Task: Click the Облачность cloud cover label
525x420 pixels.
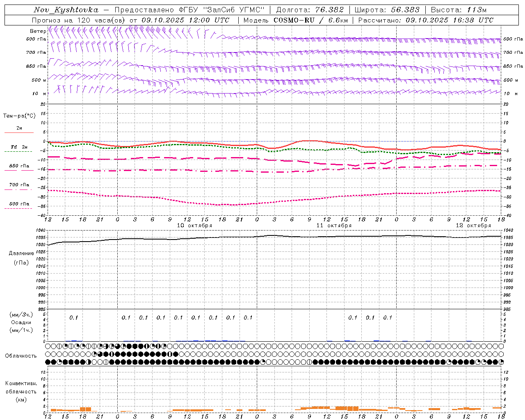Action: pos(21,356)
